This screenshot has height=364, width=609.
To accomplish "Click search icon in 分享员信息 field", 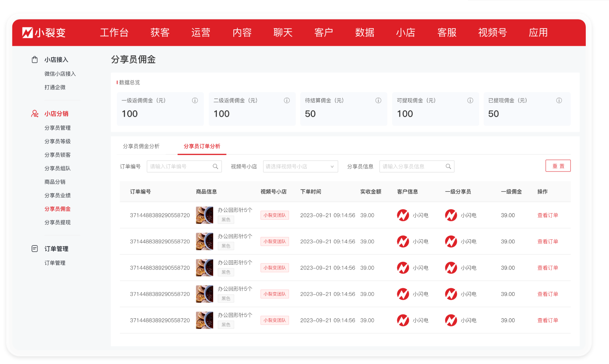I will click(x=448, y=166).
